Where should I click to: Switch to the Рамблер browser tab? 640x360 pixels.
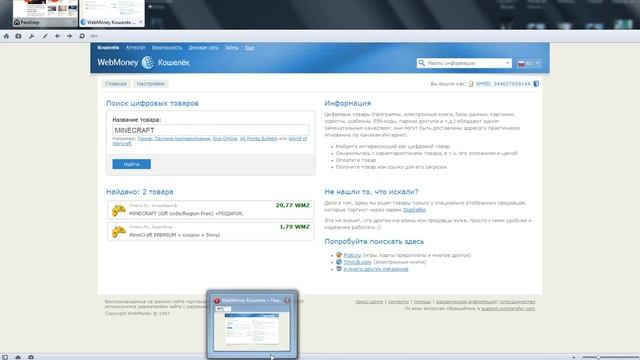click(x=45, y=14)
